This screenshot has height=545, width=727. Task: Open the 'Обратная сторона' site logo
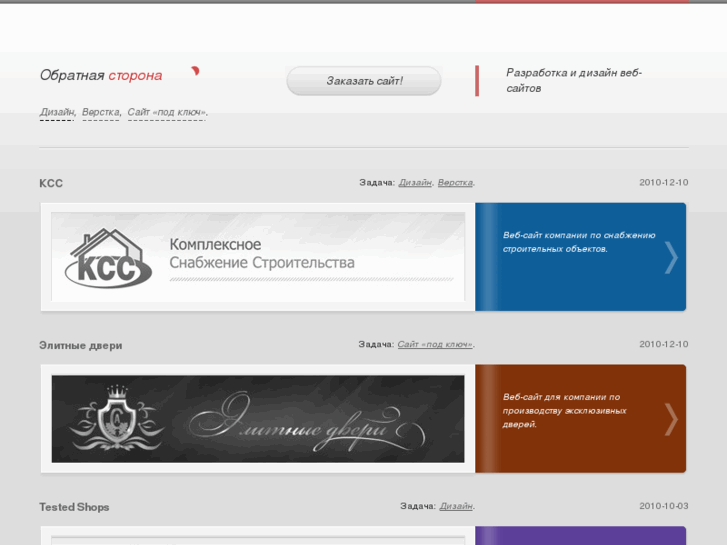101,75
